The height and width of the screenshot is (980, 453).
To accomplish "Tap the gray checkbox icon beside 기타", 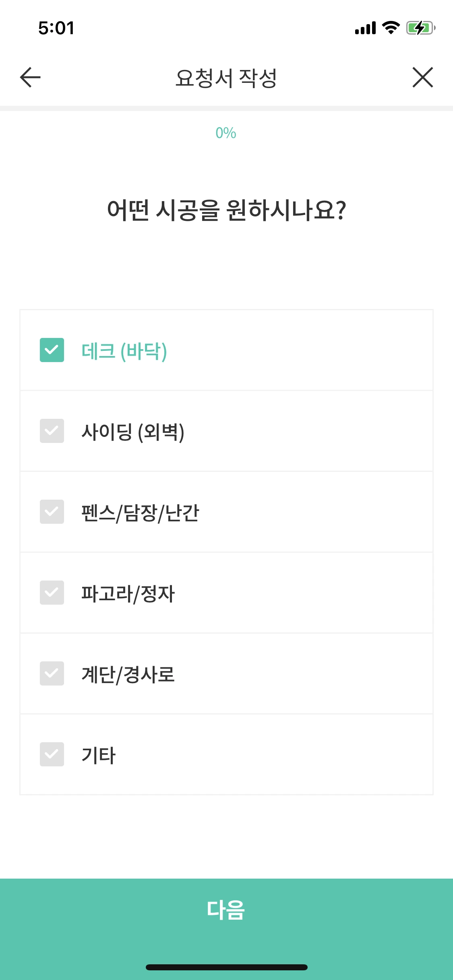I will tap(52, 754).
